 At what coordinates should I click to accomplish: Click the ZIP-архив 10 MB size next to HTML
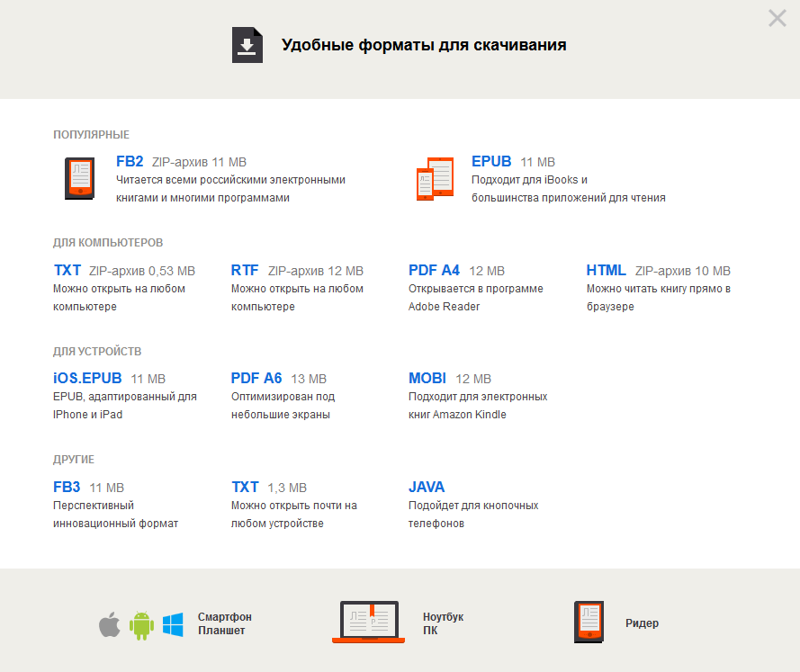point(683,271)
